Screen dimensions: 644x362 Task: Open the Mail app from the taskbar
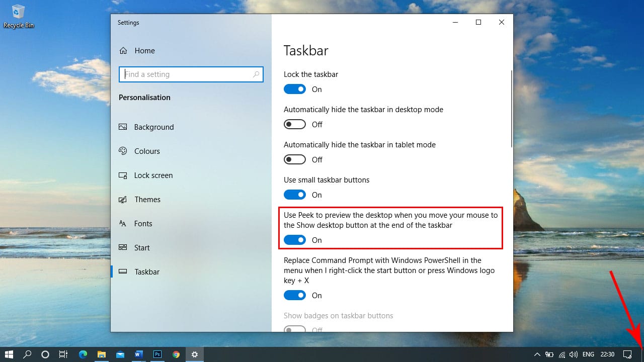[x=120, y=354]
